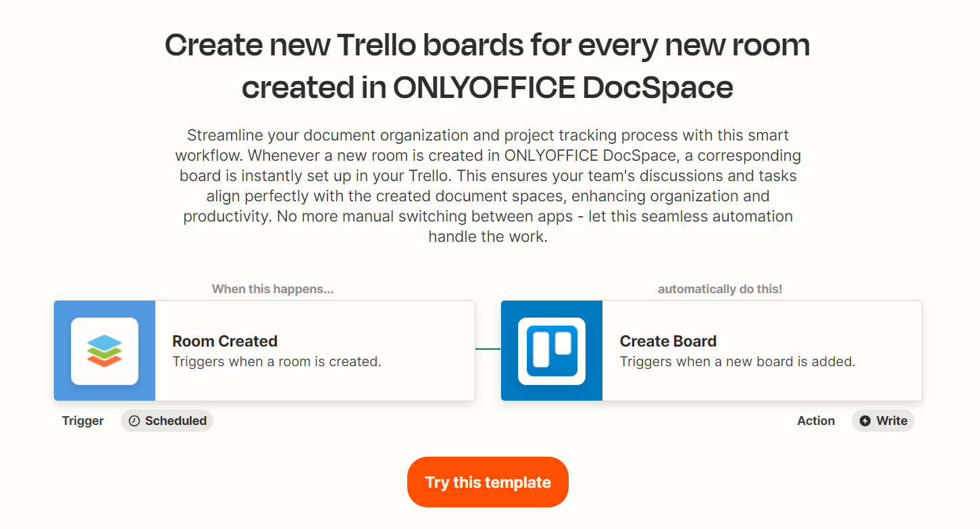Click the Create Board step title
The height and width of the screenshot is (529, 980).
point(668,341)
